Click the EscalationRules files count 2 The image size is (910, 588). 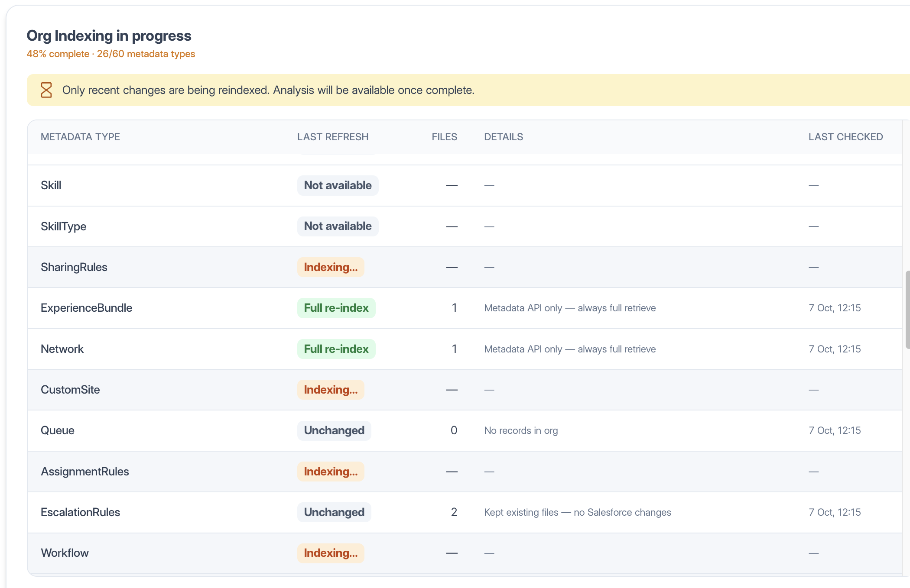(x=454, y=512)
